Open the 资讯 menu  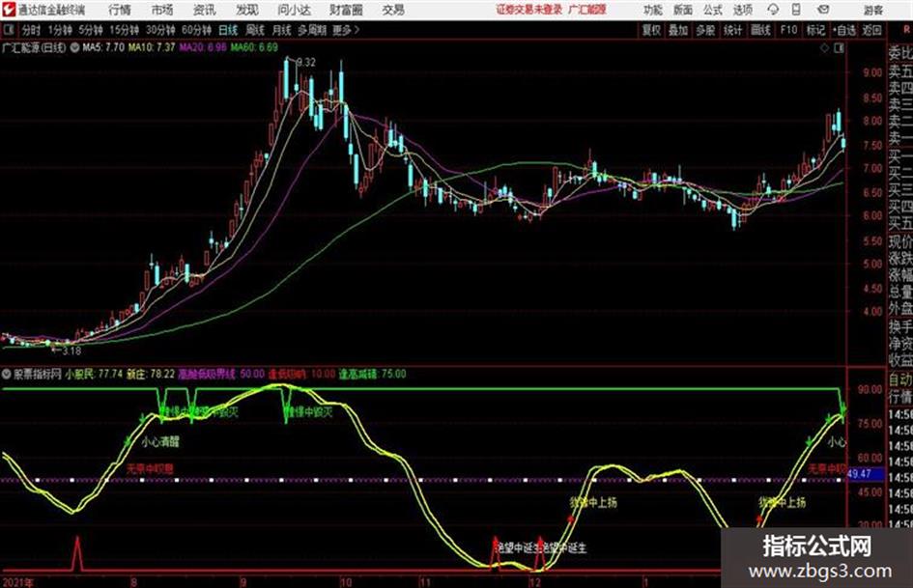tap(204, 10)
